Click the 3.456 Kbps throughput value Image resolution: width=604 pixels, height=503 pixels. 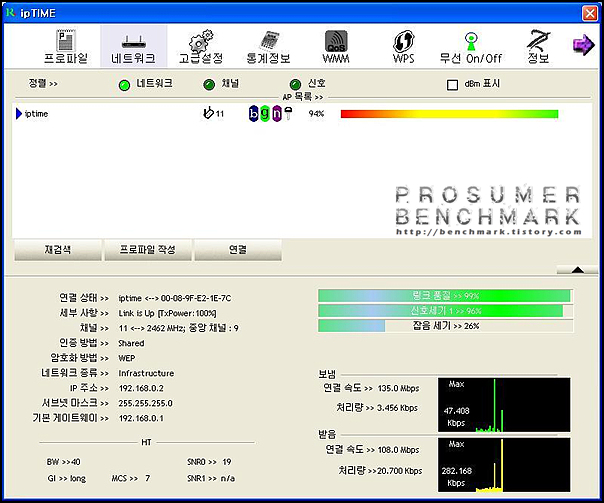click(x=397, y=408)
